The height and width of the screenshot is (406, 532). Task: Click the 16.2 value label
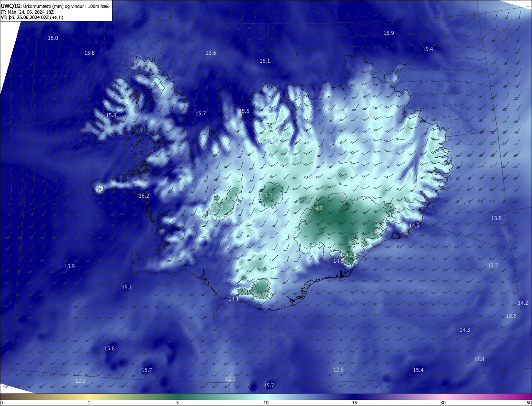point(144,196)
